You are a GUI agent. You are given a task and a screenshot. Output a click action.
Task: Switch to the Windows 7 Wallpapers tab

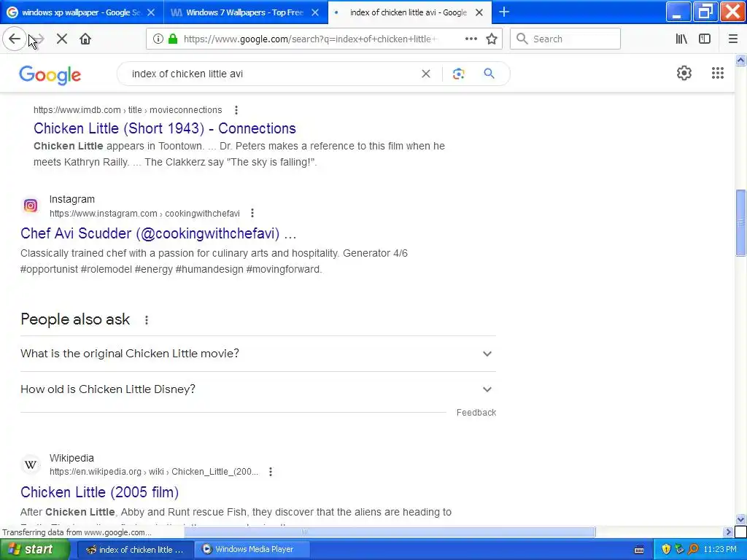245,12
